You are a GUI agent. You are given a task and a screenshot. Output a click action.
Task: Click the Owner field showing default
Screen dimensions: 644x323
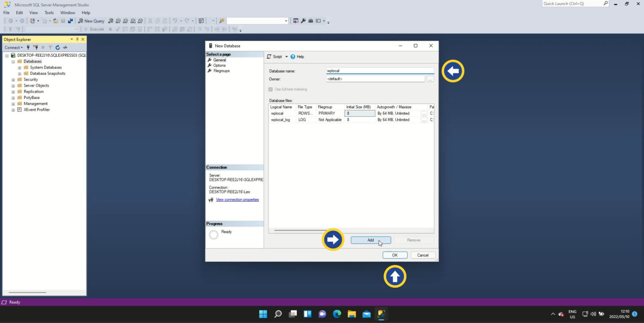(x=375, y=79)
